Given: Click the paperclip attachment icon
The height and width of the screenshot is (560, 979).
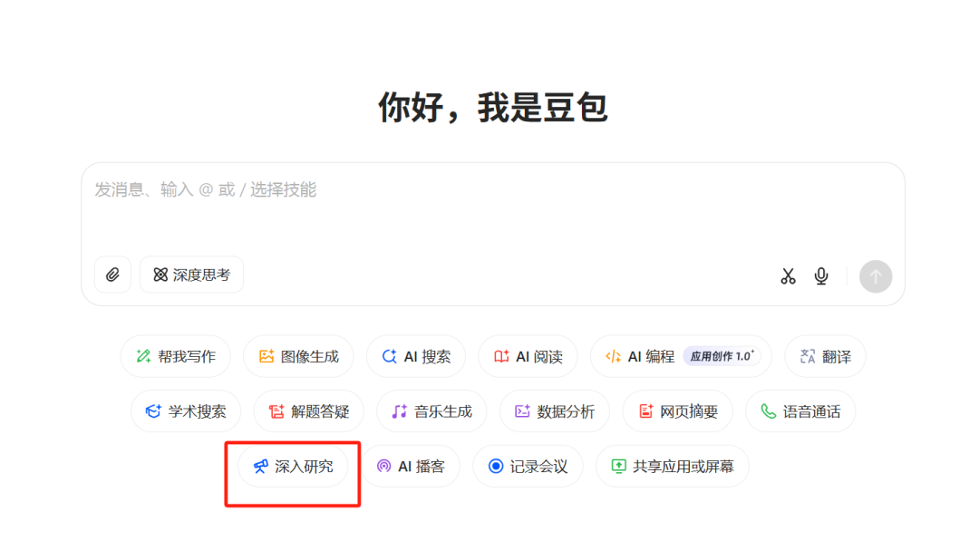Looking at the screenshot, I should [x=112, y=275].
